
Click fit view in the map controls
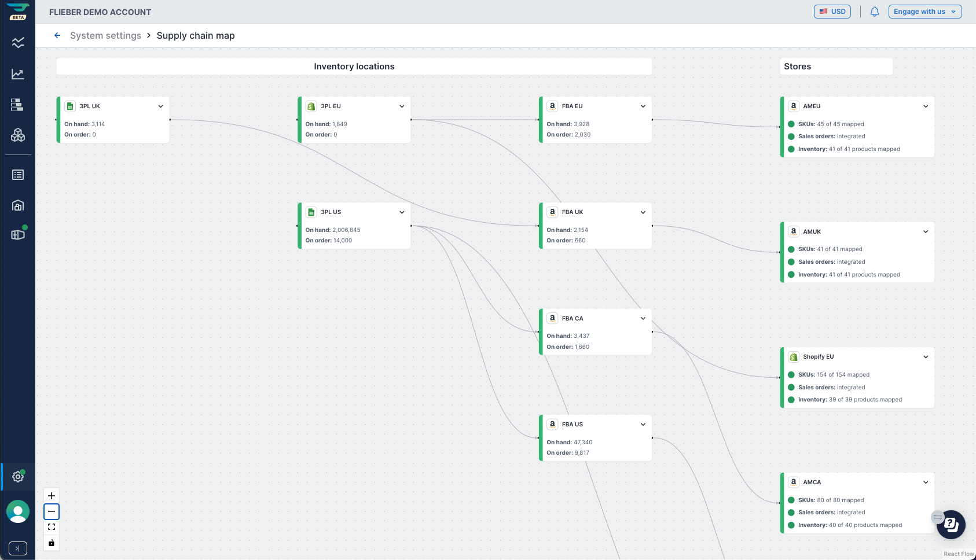(51, 526)
